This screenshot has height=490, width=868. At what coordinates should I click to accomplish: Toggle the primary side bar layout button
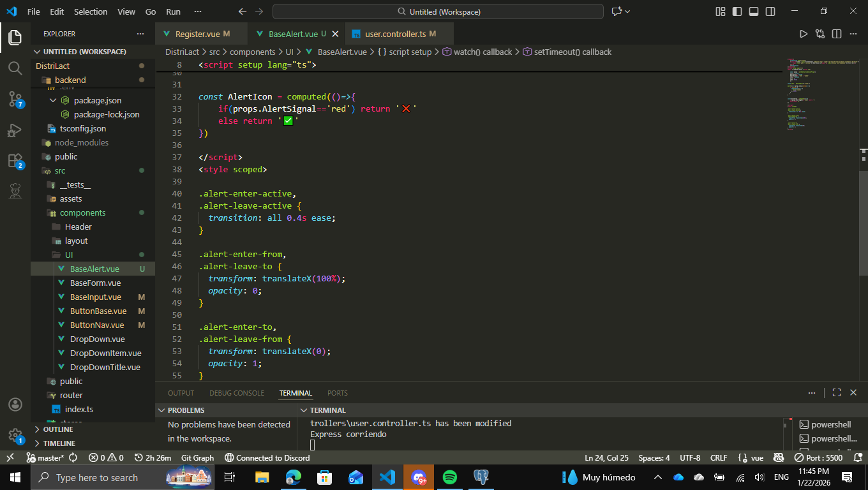coord(737,11)
